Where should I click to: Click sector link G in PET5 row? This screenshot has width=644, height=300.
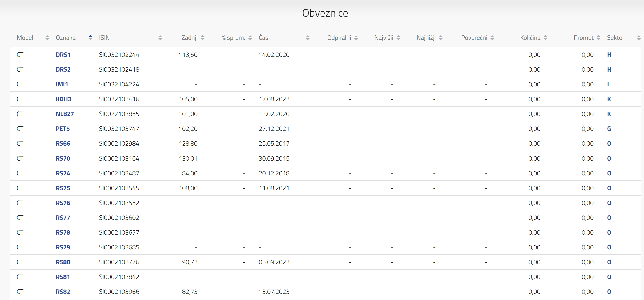click(x=609, y=129)
